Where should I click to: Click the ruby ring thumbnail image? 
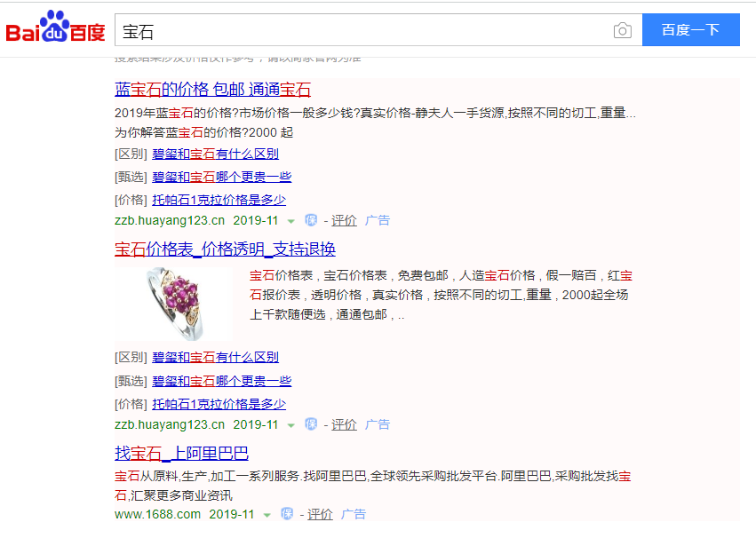[x=173, y=304]
